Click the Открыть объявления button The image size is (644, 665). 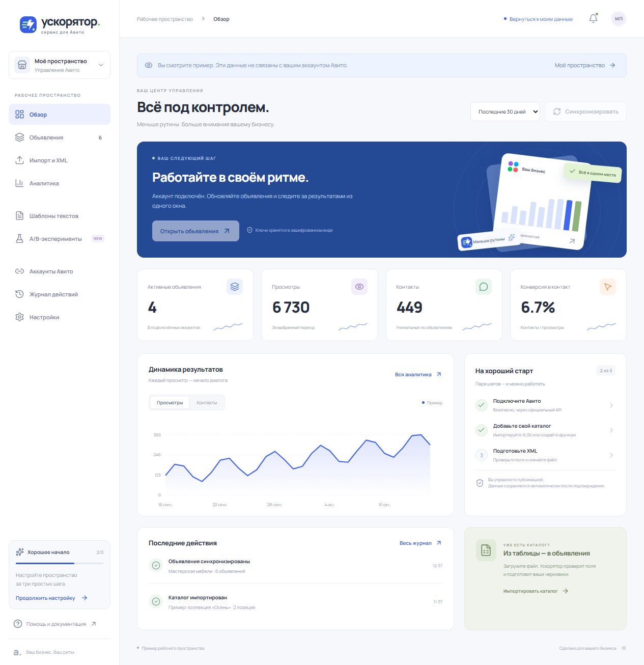click(x=195, y=231)
